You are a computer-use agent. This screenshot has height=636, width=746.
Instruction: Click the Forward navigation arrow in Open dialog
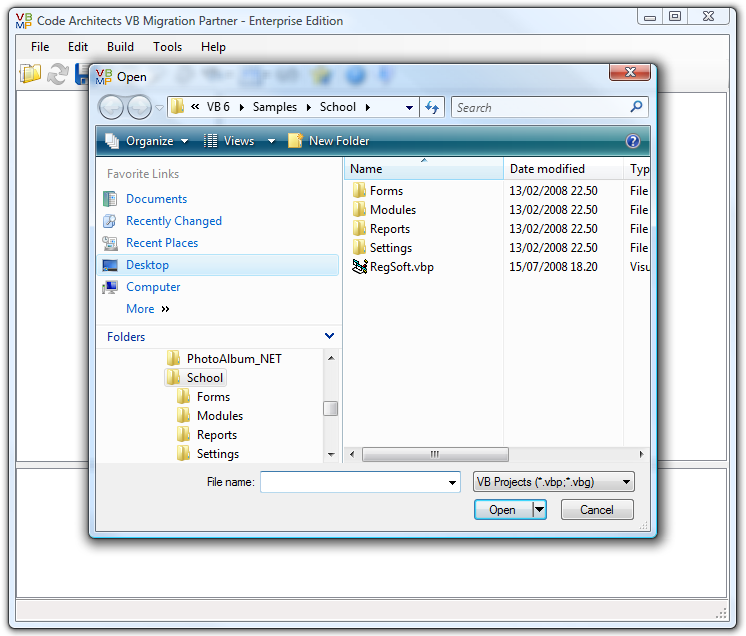click(x=139, y=108)
